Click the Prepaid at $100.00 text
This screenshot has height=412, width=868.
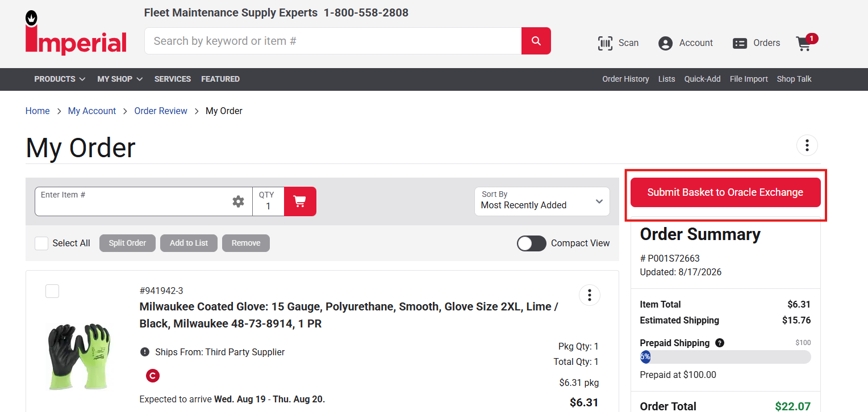click(x=678, y=375)
